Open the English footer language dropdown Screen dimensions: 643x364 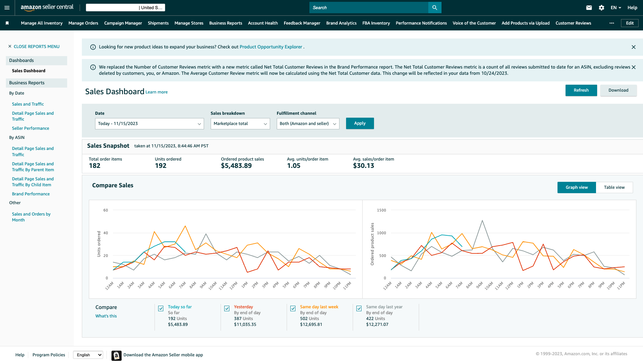click(x=88, y=355)
